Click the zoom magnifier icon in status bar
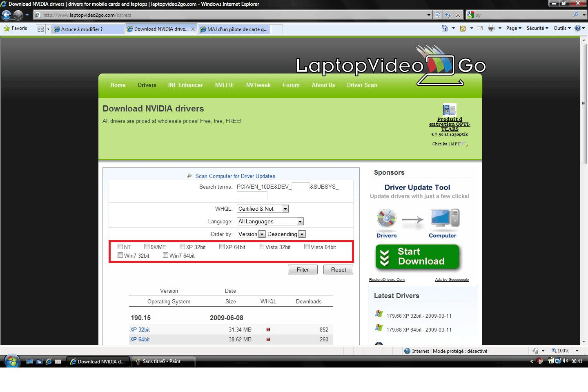This screenshot has height=392, width=588. pyautogui.click(x=554, y=351)
